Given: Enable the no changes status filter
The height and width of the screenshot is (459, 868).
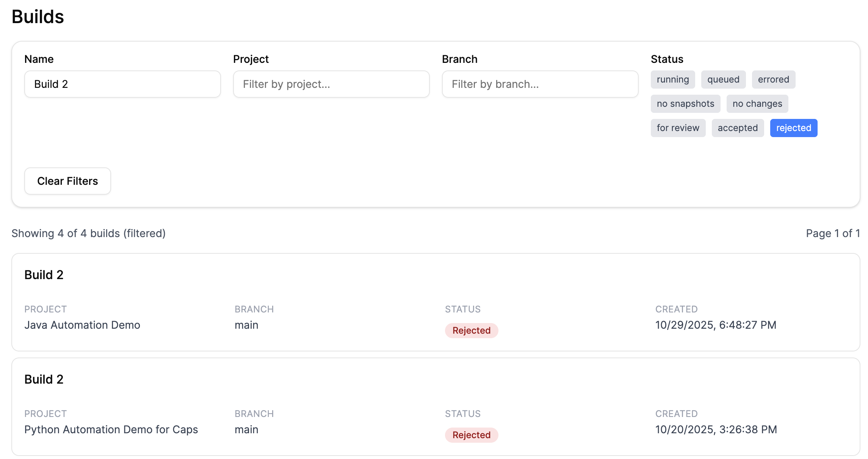Looking at the screenshot, I should click(x=757, y=104).
